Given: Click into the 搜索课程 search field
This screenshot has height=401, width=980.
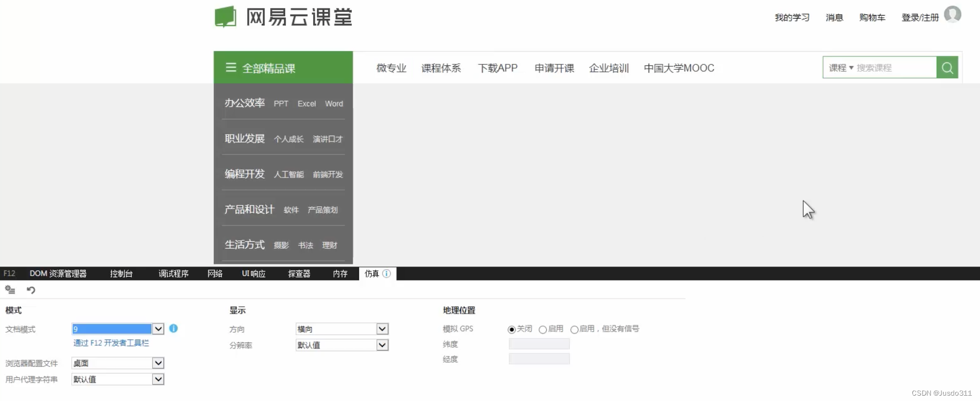Looking at the screenshot, I should pos(894,68).
